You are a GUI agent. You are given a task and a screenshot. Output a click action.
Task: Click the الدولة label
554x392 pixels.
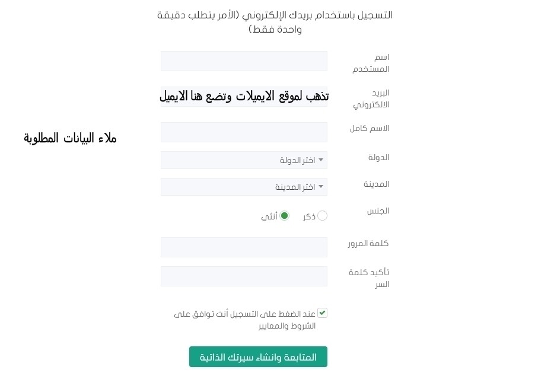[379, 157]
